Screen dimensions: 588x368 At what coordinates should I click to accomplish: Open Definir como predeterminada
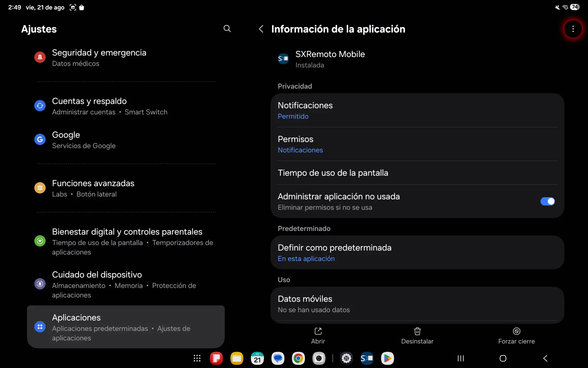point(417,253)
